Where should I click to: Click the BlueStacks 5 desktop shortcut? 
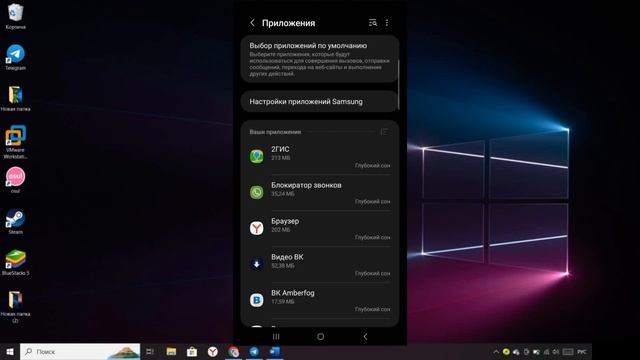(x=16, y=262)
